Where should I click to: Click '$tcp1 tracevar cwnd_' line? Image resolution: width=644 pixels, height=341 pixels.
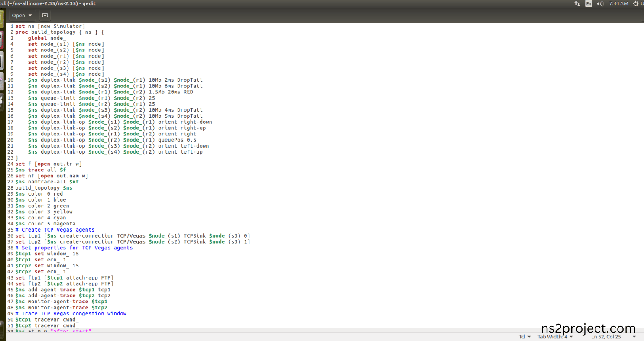pos(47,319)
